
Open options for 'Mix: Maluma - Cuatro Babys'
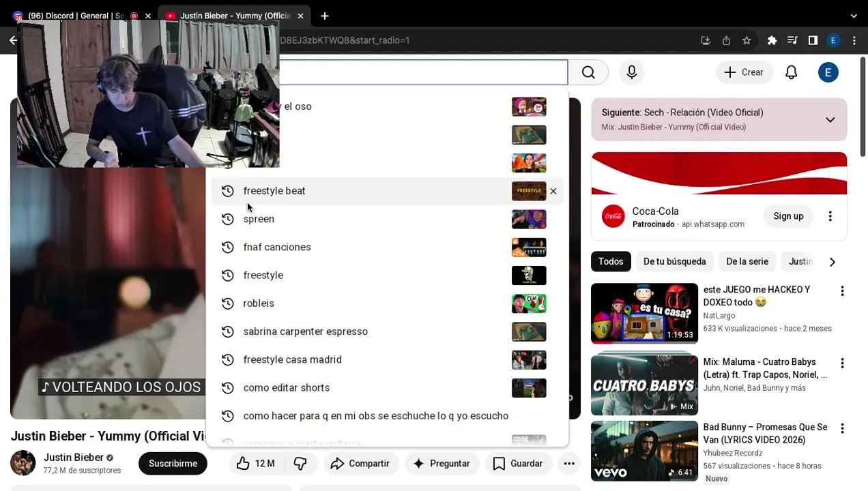point(842,363)
